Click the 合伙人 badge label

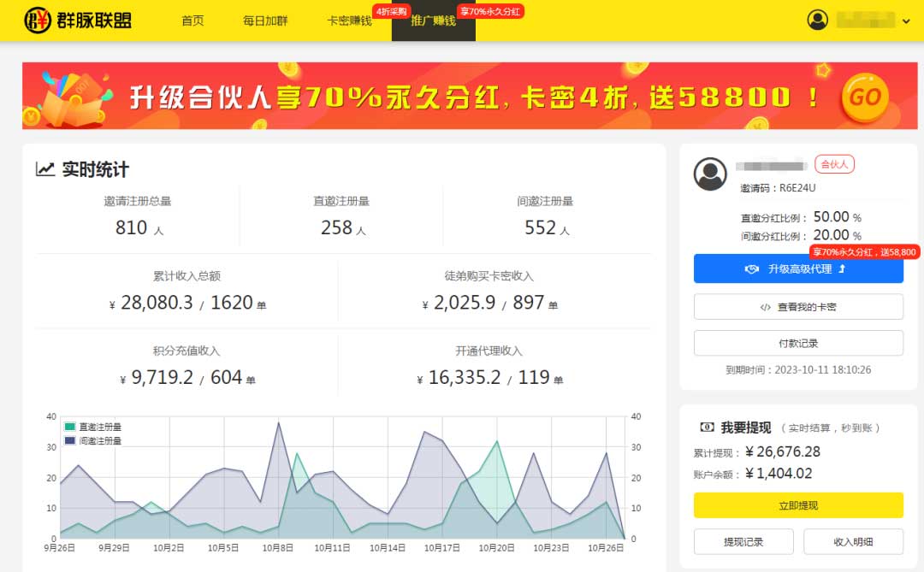point(834,164)
